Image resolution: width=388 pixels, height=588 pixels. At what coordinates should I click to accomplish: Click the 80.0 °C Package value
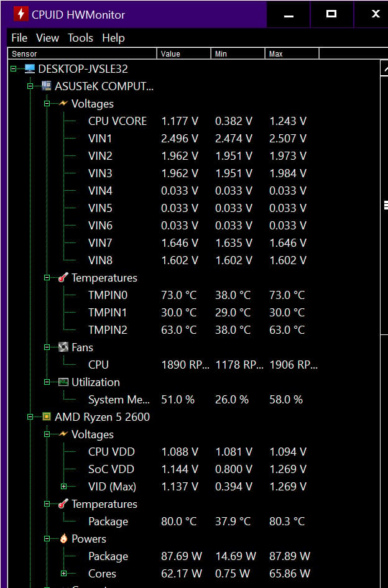click(x=178, y=521)
